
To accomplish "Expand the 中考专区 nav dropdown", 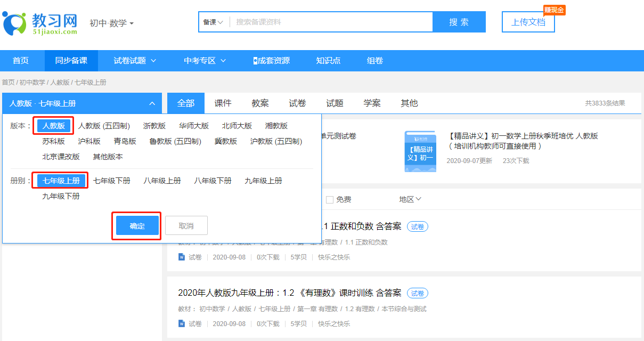I will [205, 61].
